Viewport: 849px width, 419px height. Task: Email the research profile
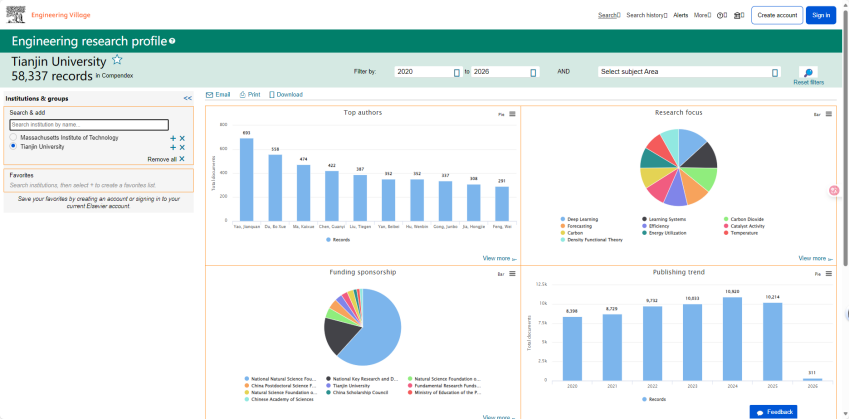218,95
